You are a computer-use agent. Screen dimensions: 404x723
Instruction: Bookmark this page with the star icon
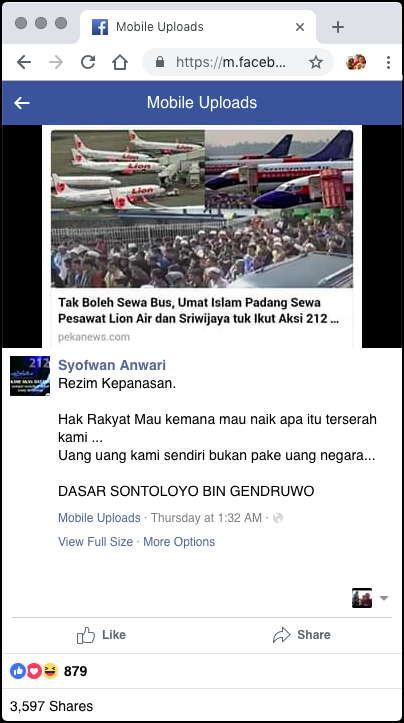tap(316, 62)
